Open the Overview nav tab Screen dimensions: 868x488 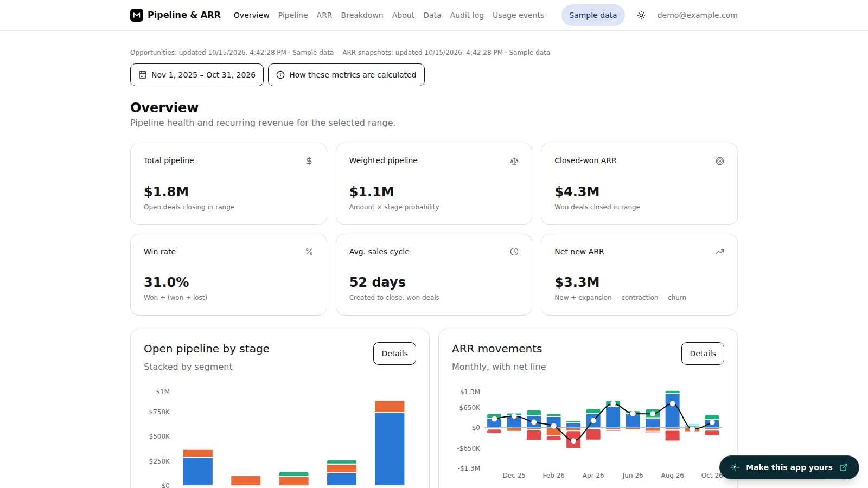(251, 15)
